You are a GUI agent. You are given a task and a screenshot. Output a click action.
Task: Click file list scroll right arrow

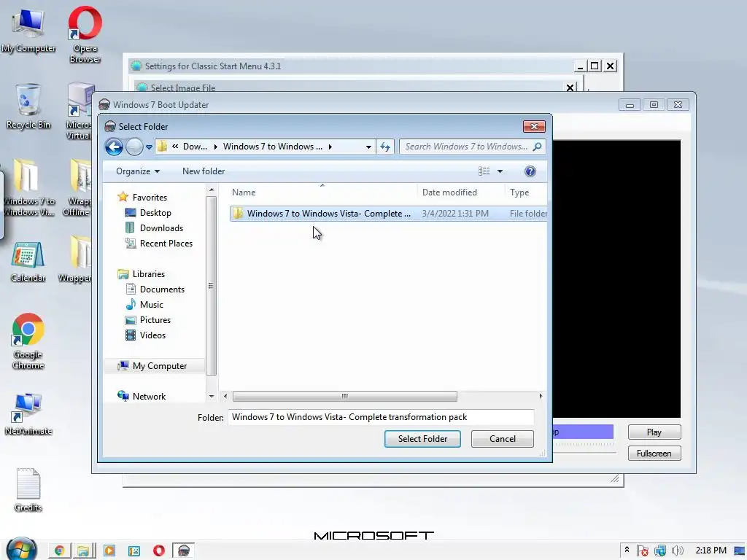[541, 396]
